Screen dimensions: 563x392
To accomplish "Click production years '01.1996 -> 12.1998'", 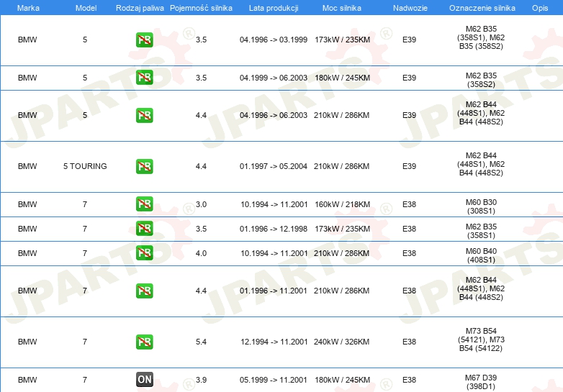I will (x=274, y=229).
